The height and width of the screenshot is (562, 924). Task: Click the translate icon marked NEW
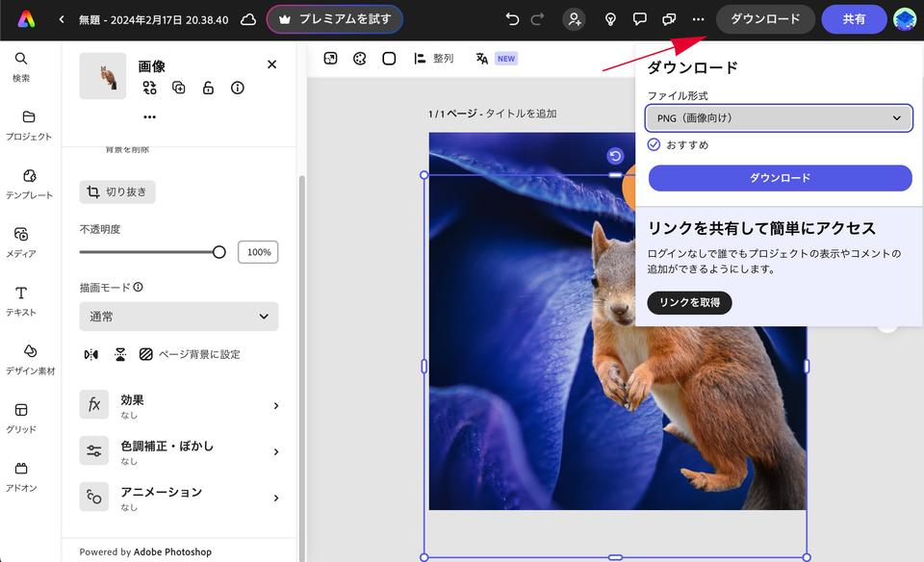pyautogui.click(x=482, y=59)
